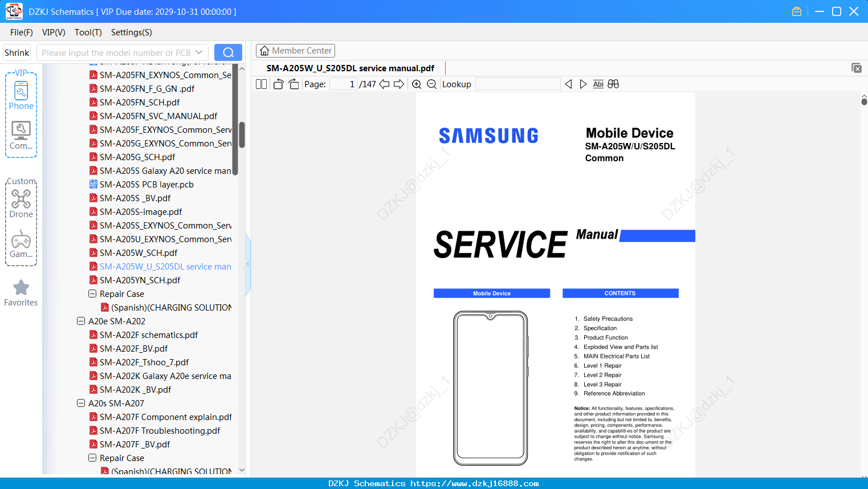Toggle the two-page view icon
This screenshot has width=868, height=489.
[x=261, y=84]
